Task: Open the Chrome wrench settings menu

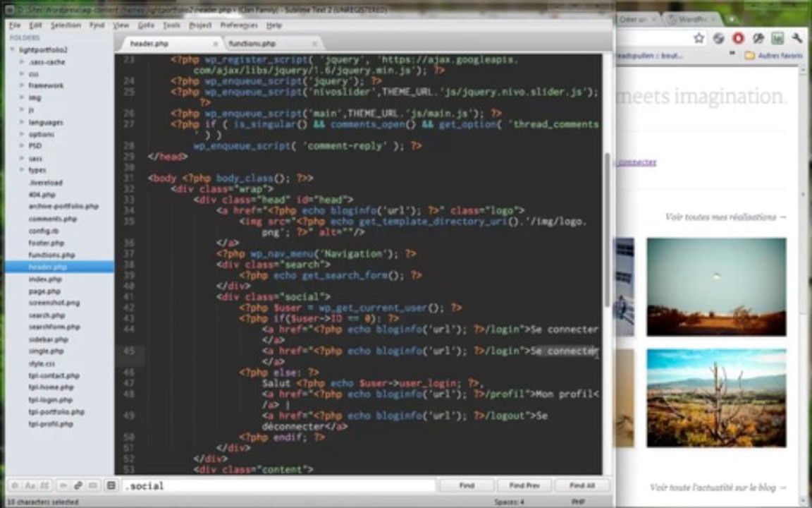Action: [796, 38]
